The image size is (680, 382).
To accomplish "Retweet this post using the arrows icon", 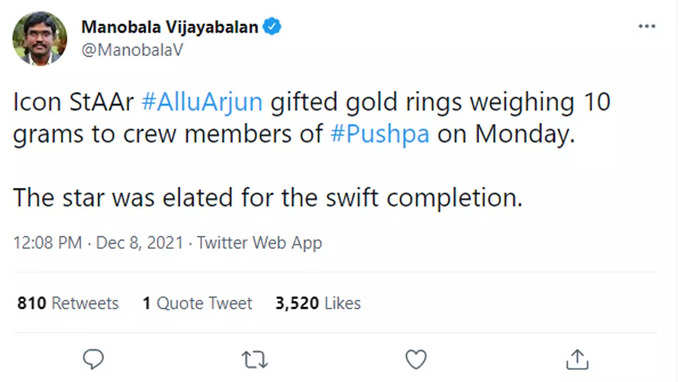I will [255, 359].
